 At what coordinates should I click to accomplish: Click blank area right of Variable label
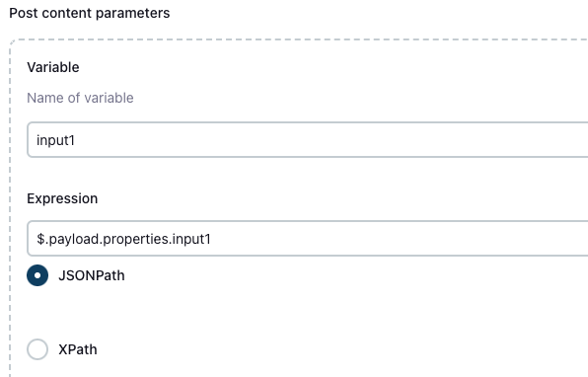coord(300,67)
